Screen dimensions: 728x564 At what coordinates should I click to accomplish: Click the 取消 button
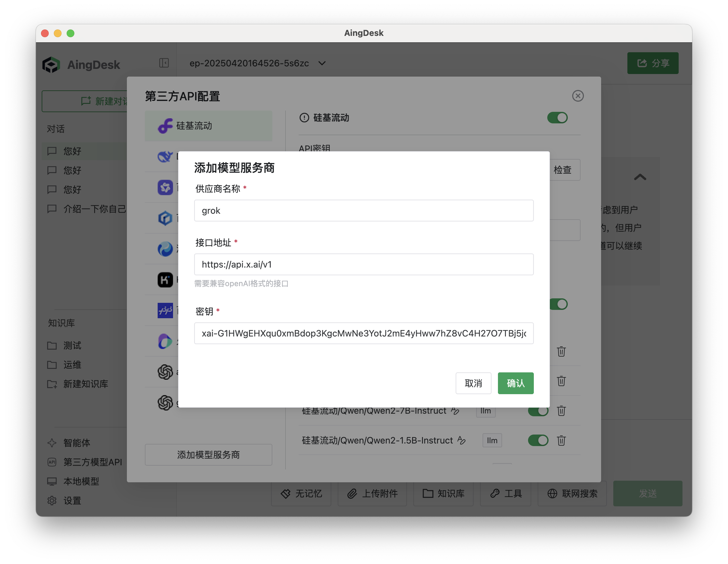pos(473,383)
